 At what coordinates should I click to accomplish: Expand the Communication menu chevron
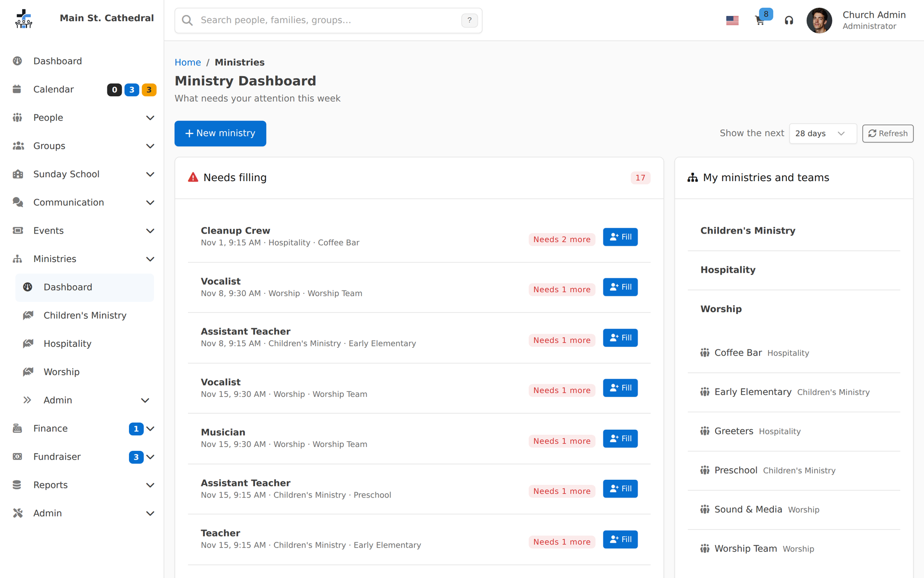pyautogui.click(x=150, y=203)
